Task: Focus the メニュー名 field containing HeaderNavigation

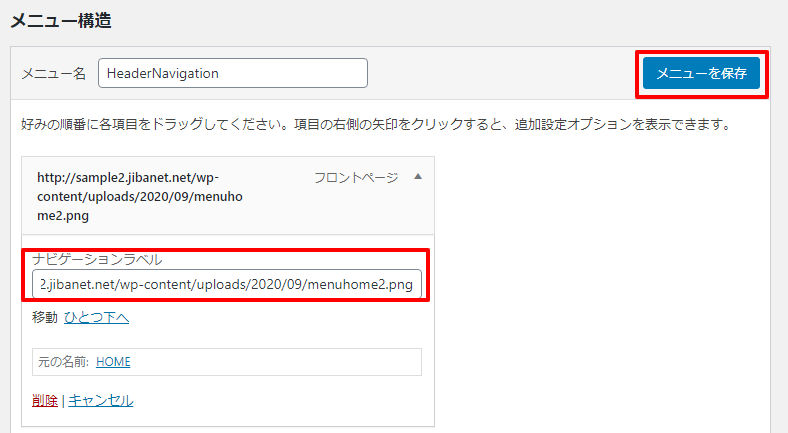Action: [233, 73]
